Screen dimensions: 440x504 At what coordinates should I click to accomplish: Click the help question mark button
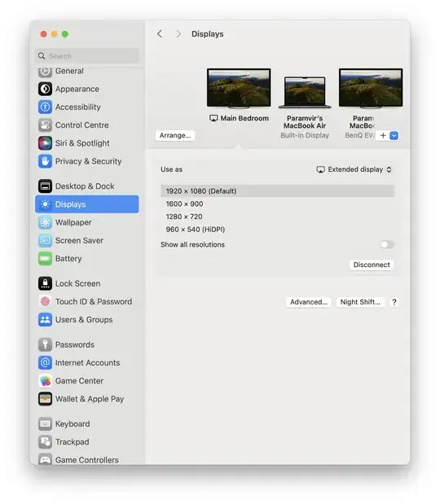[394, 302]
